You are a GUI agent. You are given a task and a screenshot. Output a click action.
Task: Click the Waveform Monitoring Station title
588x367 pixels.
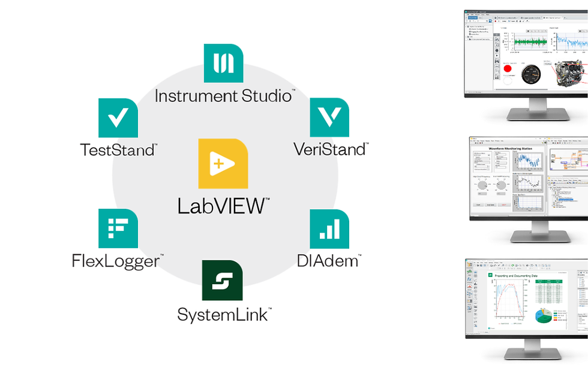click(x=511, y=149)
